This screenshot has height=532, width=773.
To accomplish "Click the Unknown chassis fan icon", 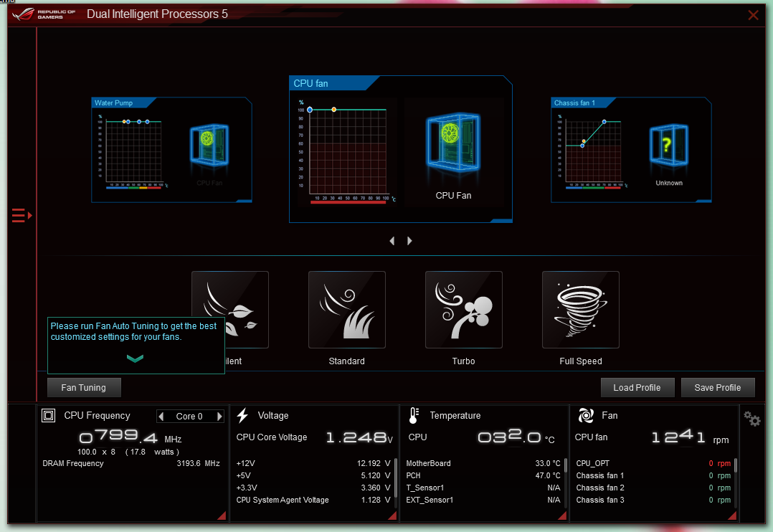I will point(668,146).
